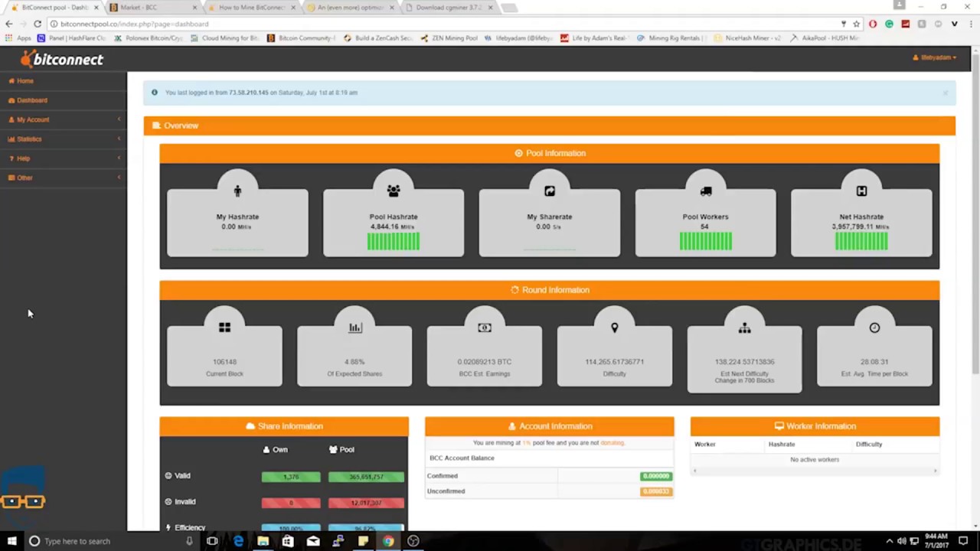Viewport: 980px width, 551px height.
Task: Click the Unconfirmed balance orange badge
Action: pyautogui.click(x=656, y=491)
